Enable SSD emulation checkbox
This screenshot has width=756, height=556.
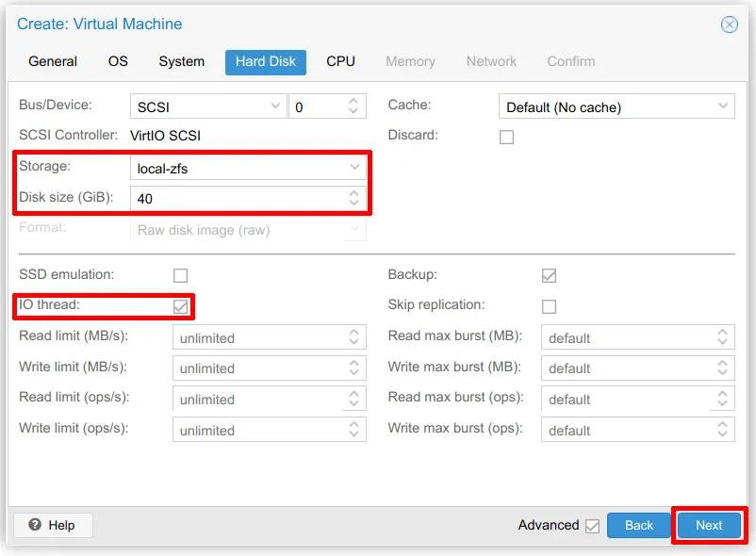[x=180, y=275]
